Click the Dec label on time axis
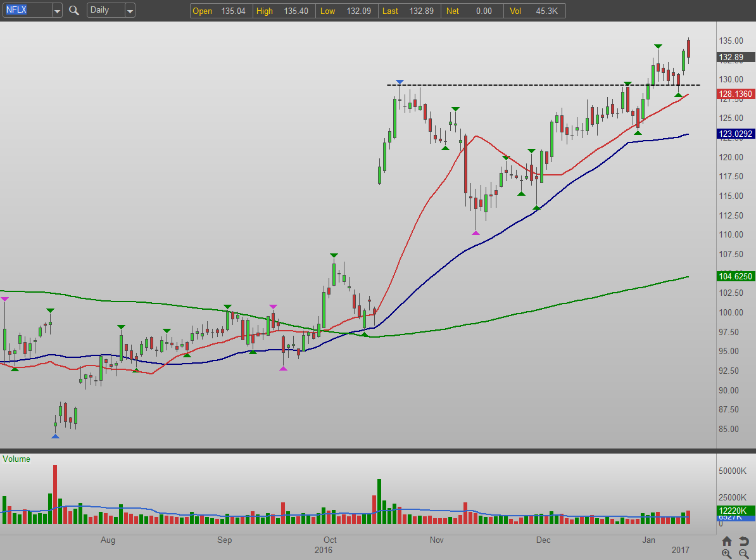This screenshot has height=560, width=756. (543, 540)
